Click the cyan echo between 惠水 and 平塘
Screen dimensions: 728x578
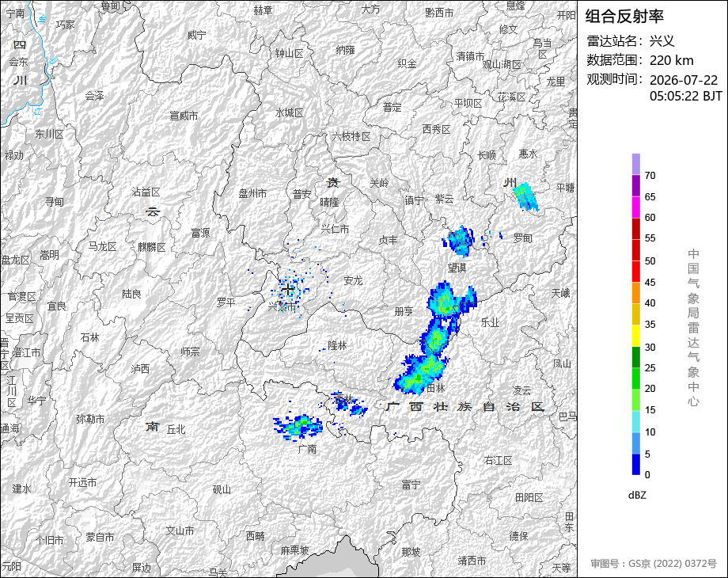point(525,196)
